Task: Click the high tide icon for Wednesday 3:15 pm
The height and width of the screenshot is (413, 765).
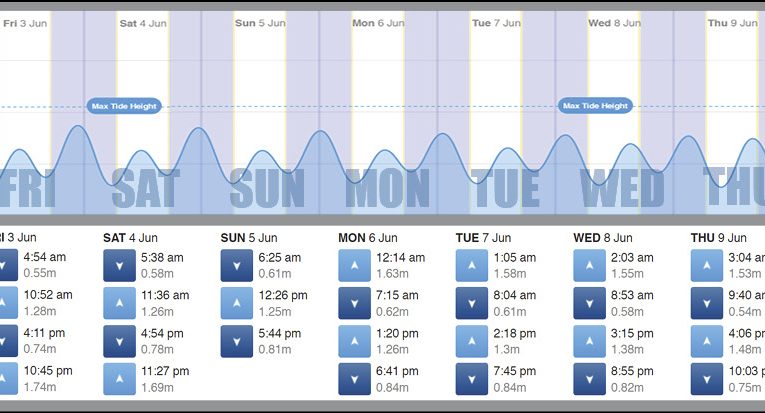Action: 589,340
